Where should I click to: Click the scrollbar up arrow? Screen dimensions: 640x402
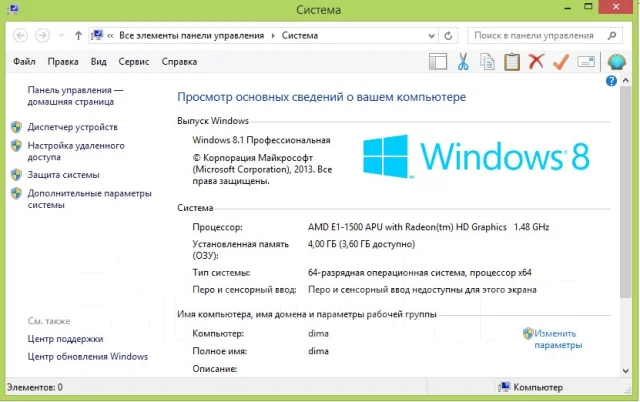point(626,81)
